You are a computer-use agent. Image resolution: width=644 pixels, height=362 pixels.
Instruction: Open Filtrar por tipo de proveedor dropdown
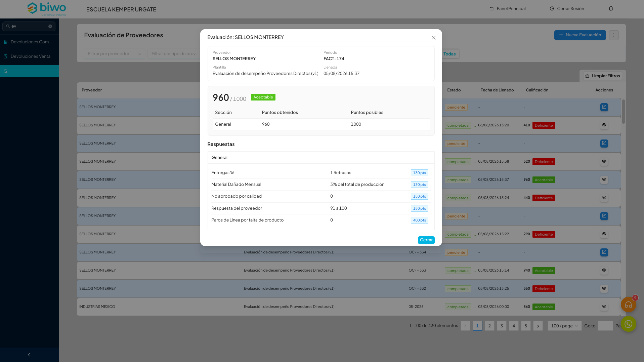[174, 54]
